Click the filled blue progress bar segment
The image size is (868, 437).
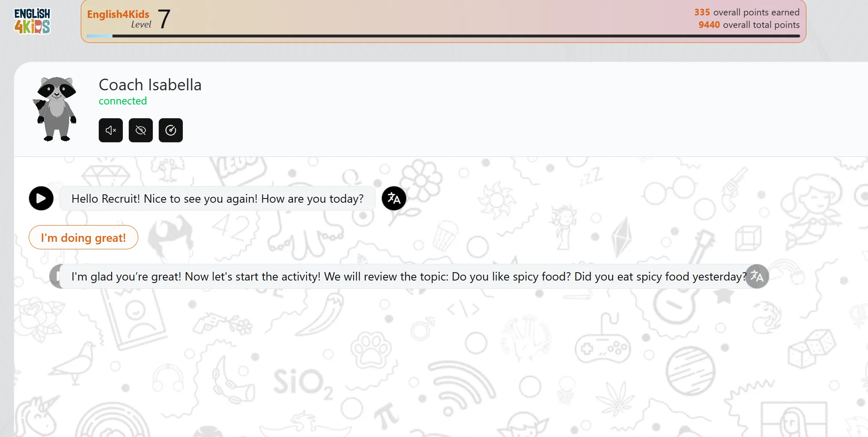point(100,36)
